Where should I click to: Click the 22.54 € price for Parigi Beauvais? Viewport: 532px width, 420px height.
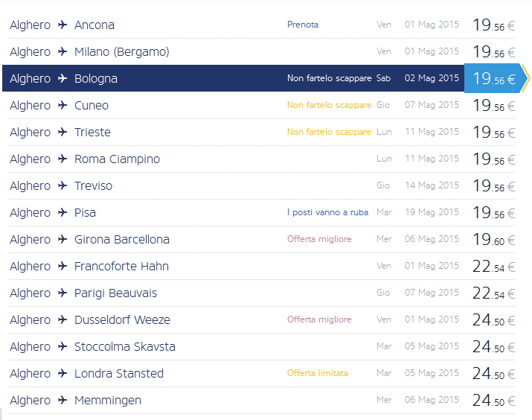tap(493, 293)
